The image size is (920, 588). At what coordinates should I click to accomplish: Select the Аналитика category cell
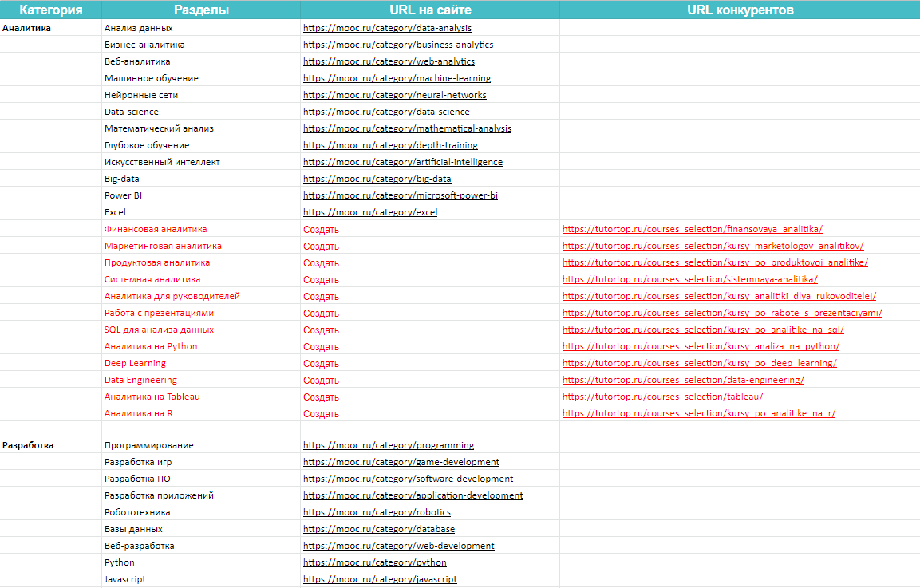click(27, 28)
